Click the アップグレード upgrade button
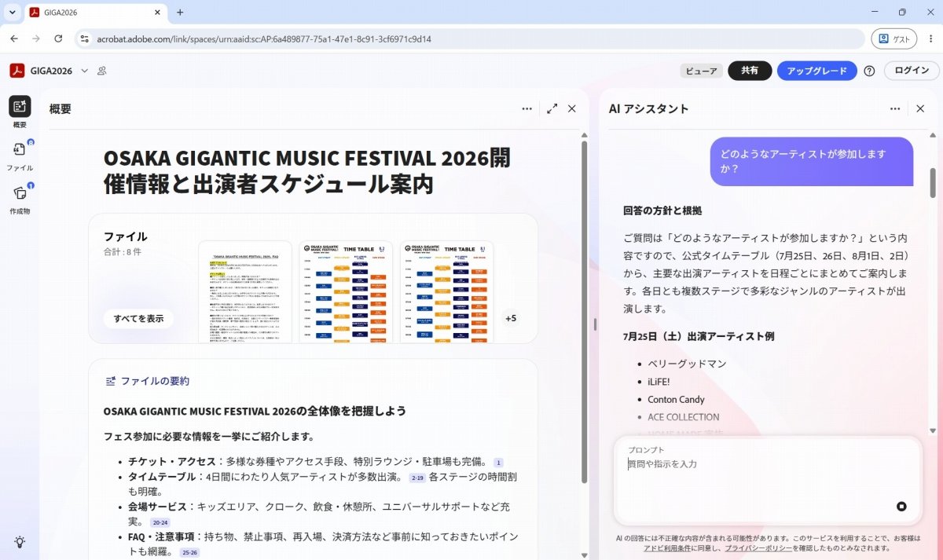The width and height of the screenshot is (943, 560). coord(816,71)
